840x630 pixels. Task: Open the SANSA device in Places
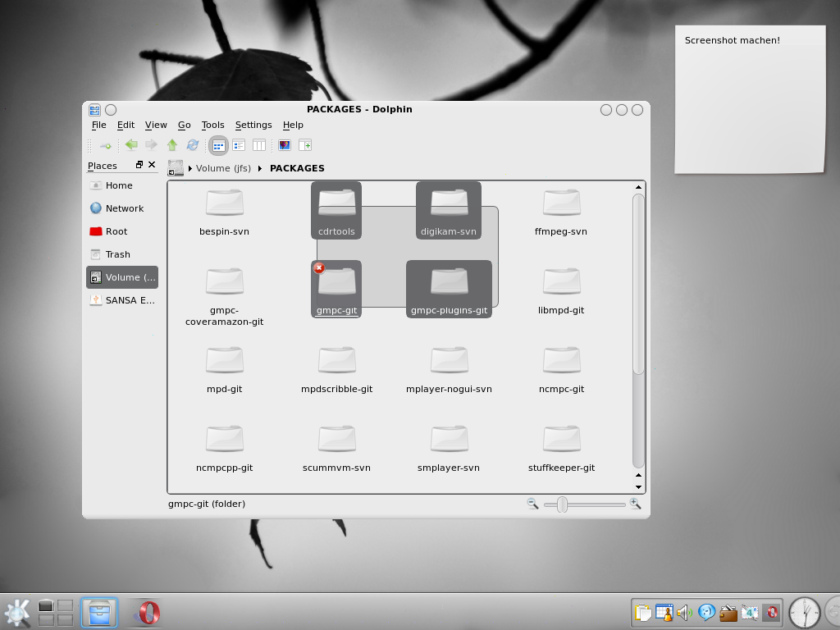[122, 300]
